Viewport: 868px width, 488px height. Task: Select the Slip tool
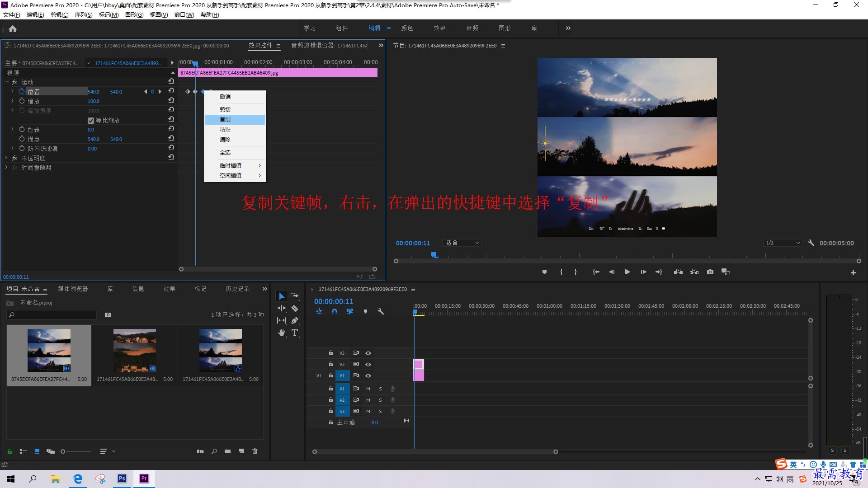[281, 320]
